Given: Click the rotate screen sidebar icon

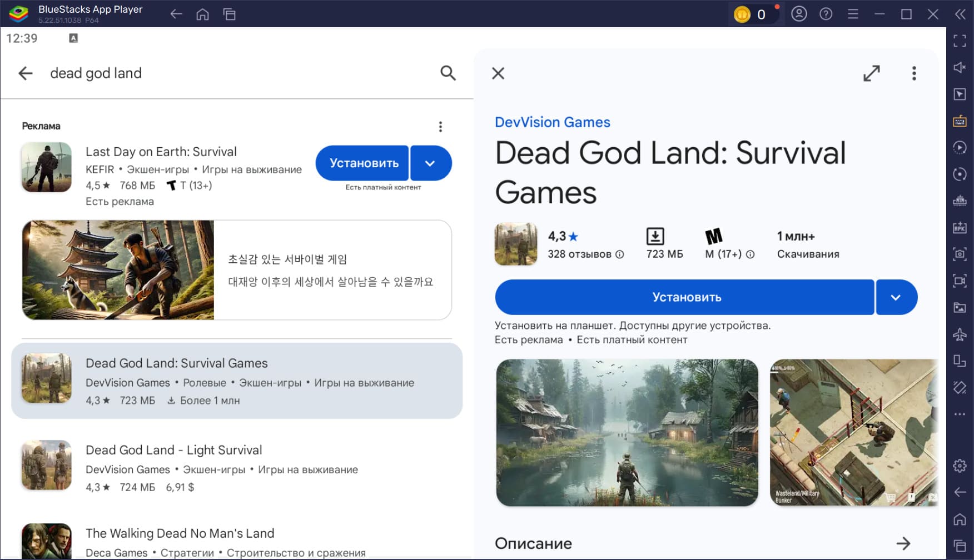Looking at the screenshot, I should [960, 387].
